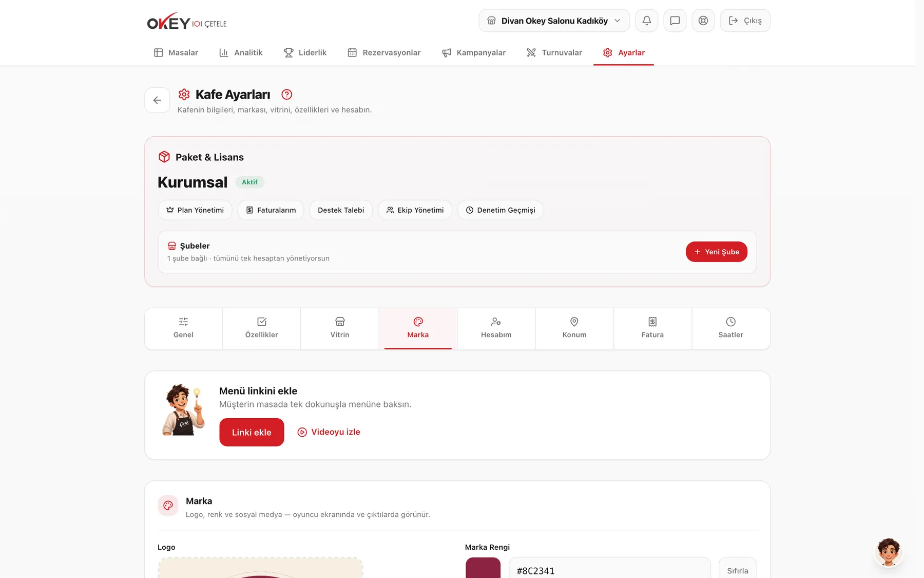Open the chat messages icon
924x578 pixels.
[x=675, y=21]
